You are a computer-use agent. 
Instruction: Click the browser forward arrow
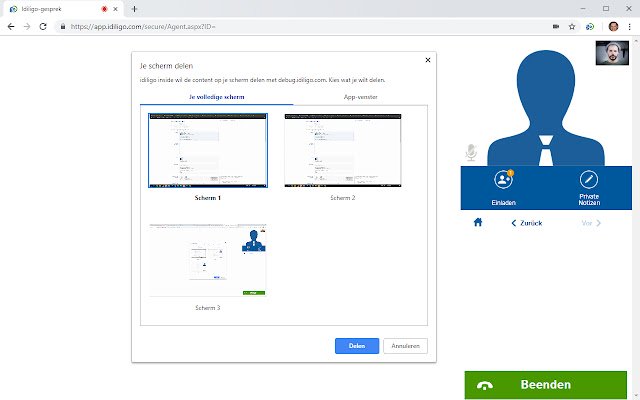[x=27, y=27]
